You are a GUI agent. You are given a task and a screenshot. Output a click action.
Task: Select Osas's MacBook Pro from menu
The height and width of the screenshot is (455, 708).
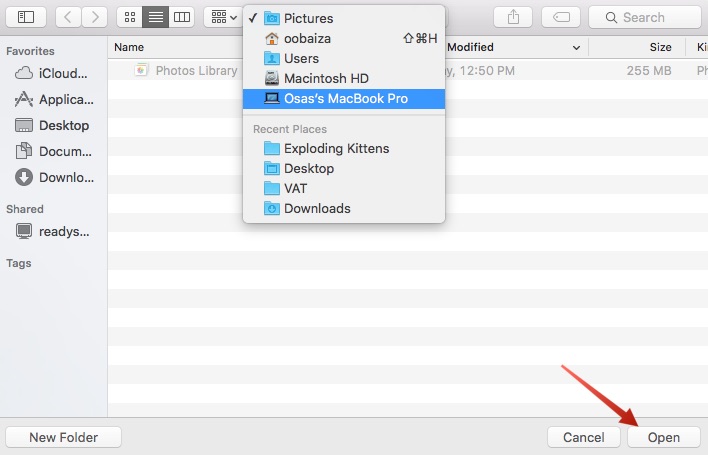pos(343,98)
